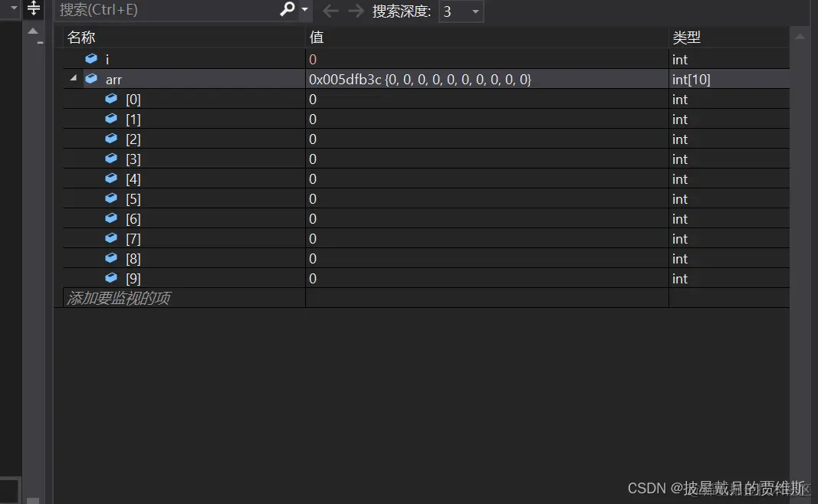Screen dimensions: 818x504
Task: Go to previous search result arrow
Action: [x=330, y=11]
